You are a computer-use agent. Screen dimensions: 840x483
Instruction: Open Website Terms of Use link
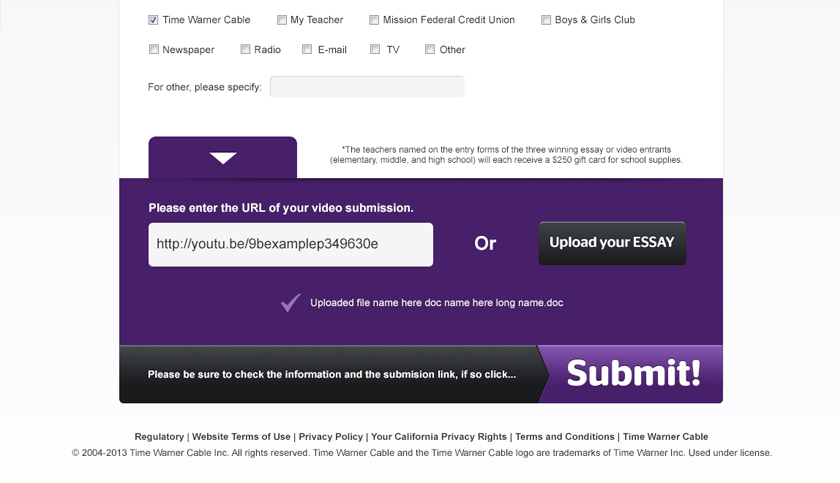241,437
